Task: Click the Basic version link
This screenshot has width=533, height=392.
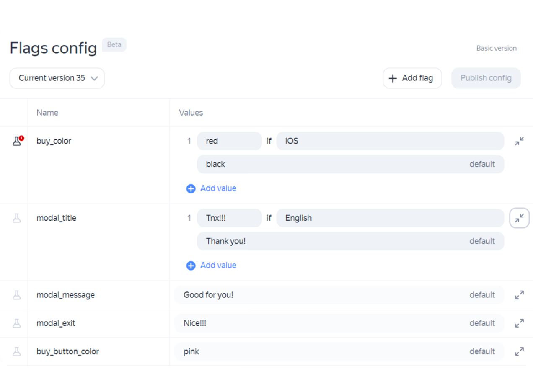Action: (x=496, y=48)
